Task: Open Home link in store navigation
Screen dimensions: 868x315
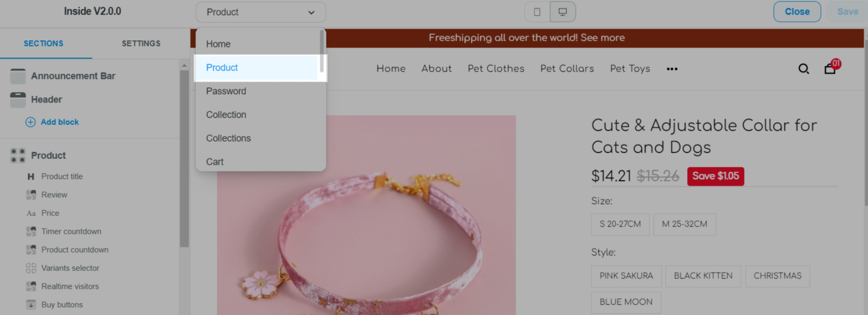Action: 391,68
